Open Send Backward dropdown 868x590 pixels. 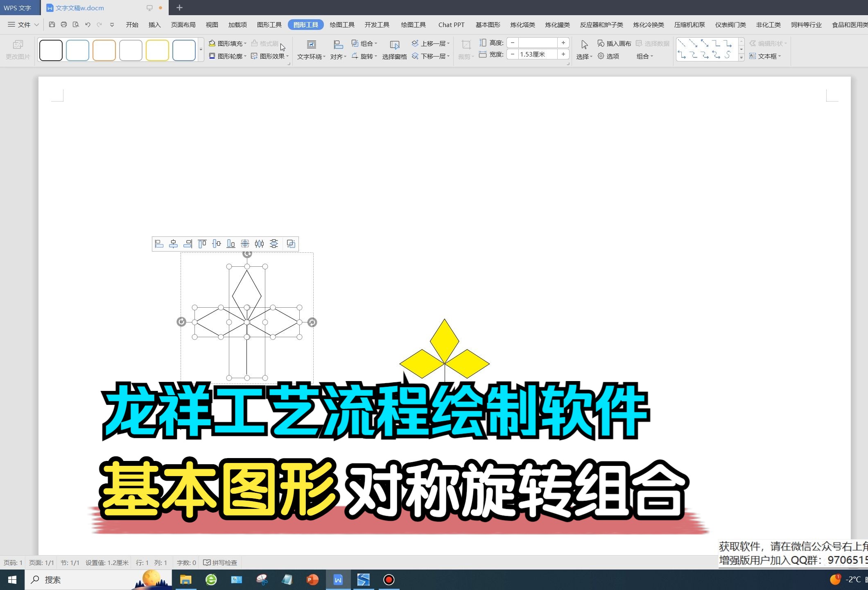(x=431, y=56)
